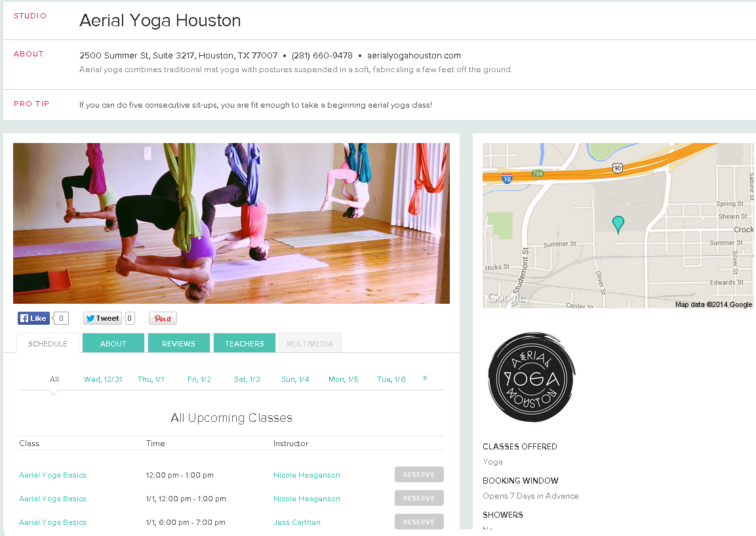Click the Facebook Like button
The width and height of the screenshot is (756, 536).
[33, 318]
